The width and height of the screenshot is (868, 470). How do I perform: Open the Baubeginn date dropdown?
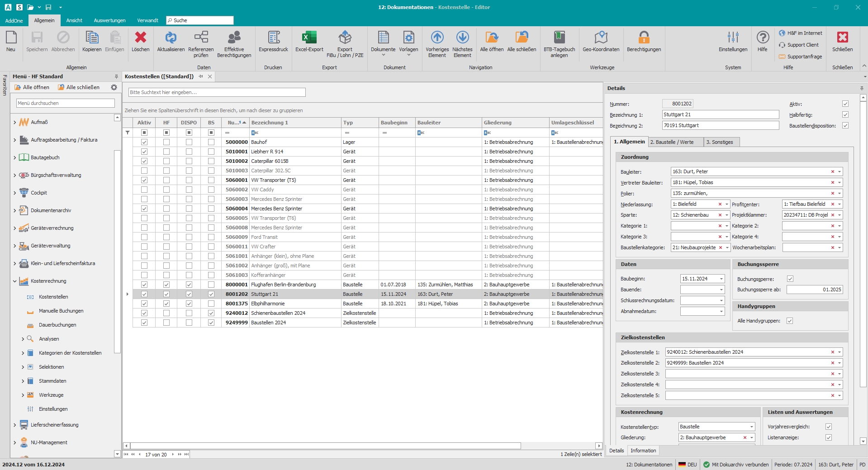(721, 279)
